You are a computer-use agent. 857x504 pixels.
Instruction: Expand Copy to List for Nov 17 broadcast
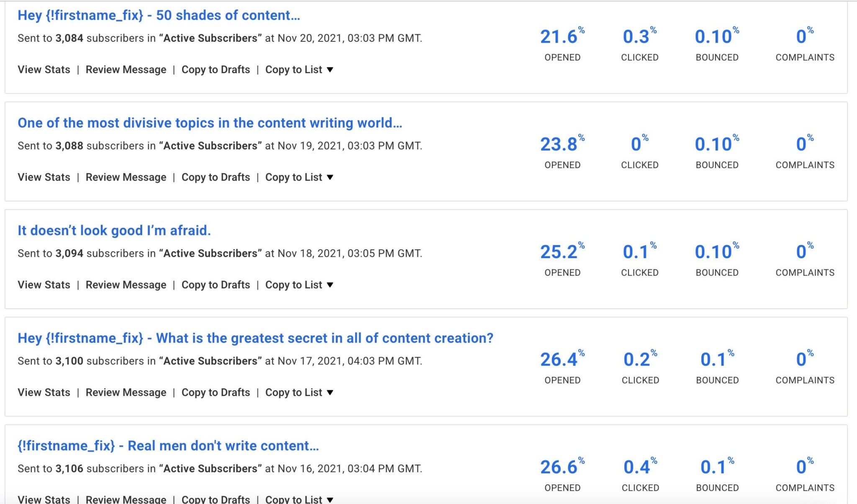pos(299,392)
